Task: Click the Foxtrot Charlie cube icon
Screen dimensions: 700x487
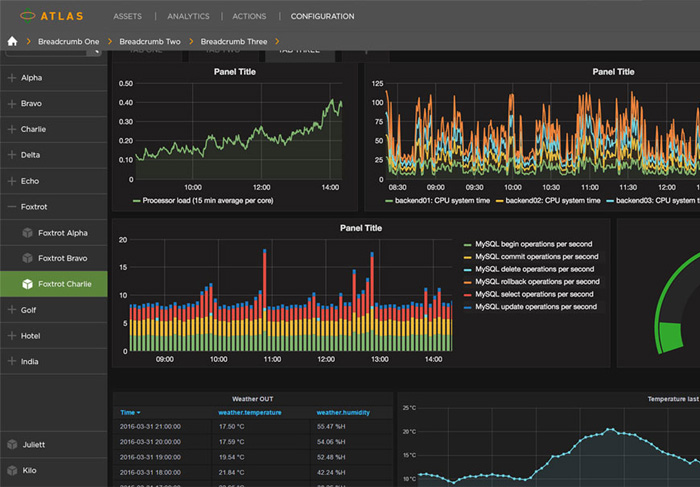Action: pos(27,285)
